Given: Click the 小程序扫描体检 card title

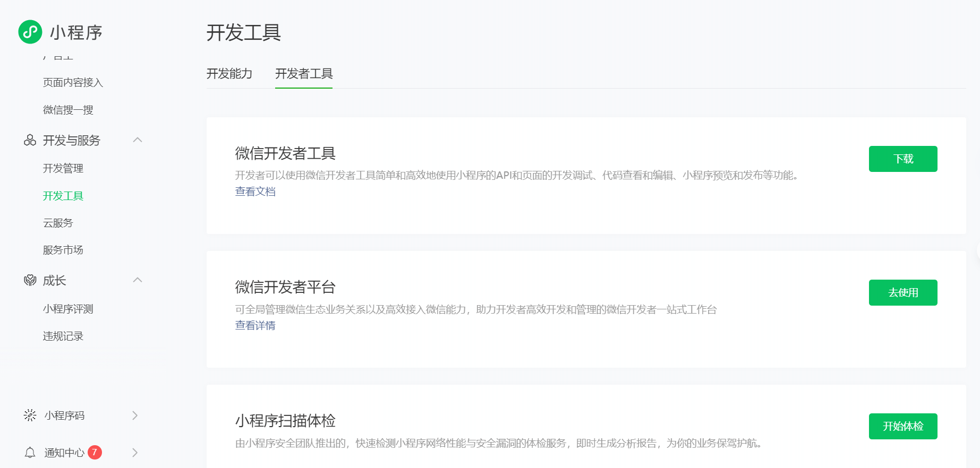Looking at the screenshot, I should point(285,421).
